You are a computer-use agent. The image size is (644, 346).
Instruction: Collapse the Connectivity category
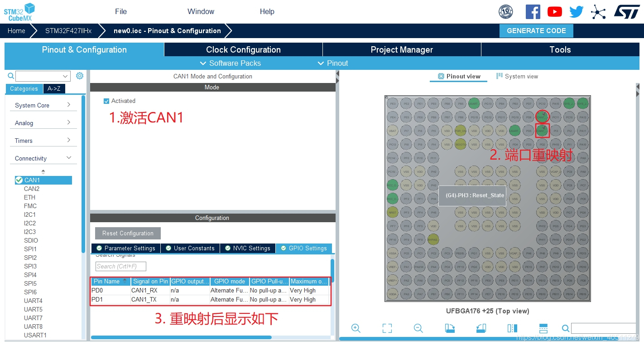click(43, 158)
